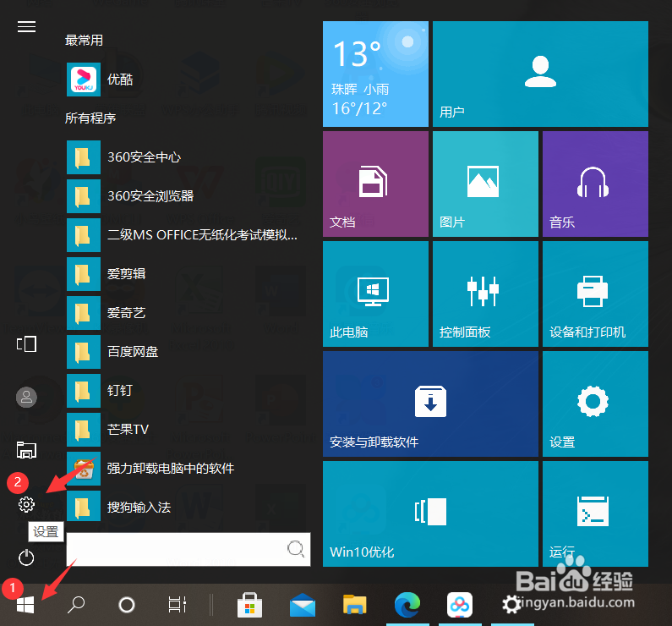Click the 所有程序 section heading
The image size is (672, 626).
[x=90, y=118]
